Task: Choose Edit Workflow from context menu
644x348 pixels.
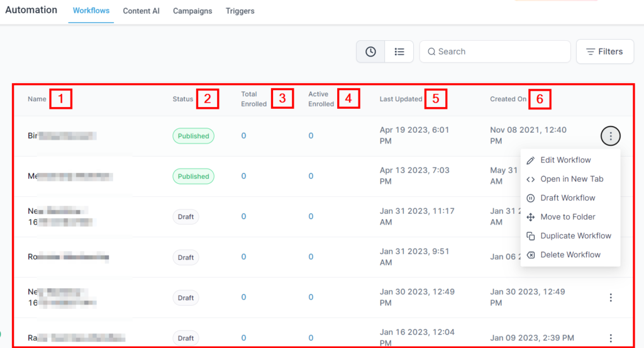Action: tap(570, 160)
